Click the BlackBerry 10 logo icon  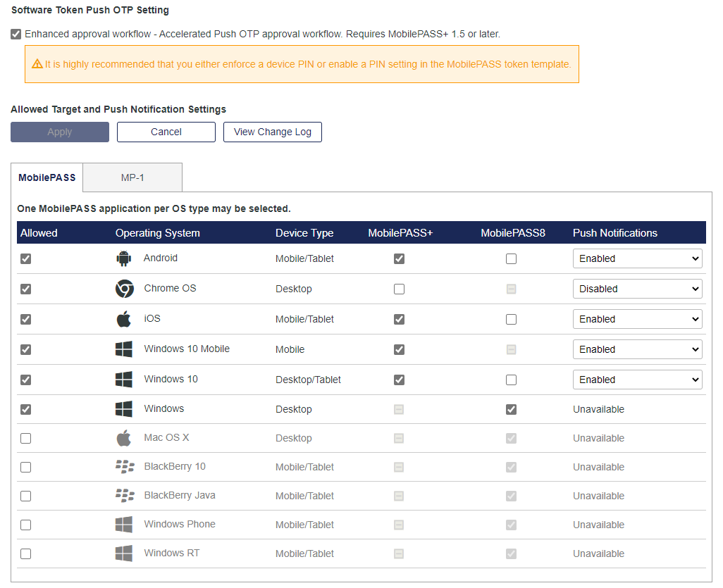coord(124,467)
